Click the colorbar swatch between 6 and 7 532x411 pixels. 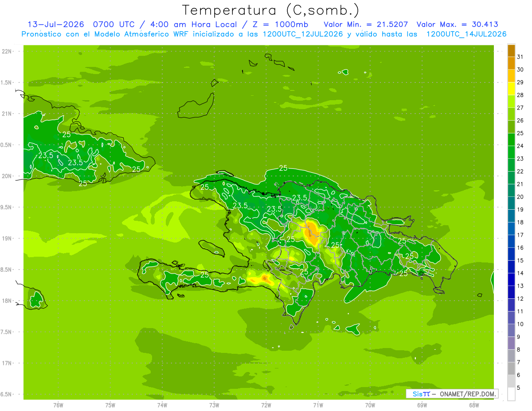pos(511,368)
